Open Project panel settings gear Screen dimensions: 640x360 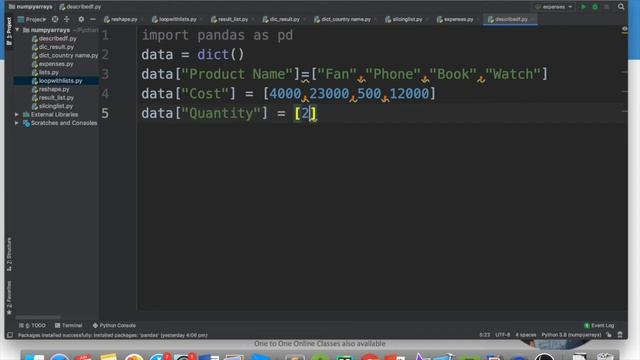click(x=81, y=19)
